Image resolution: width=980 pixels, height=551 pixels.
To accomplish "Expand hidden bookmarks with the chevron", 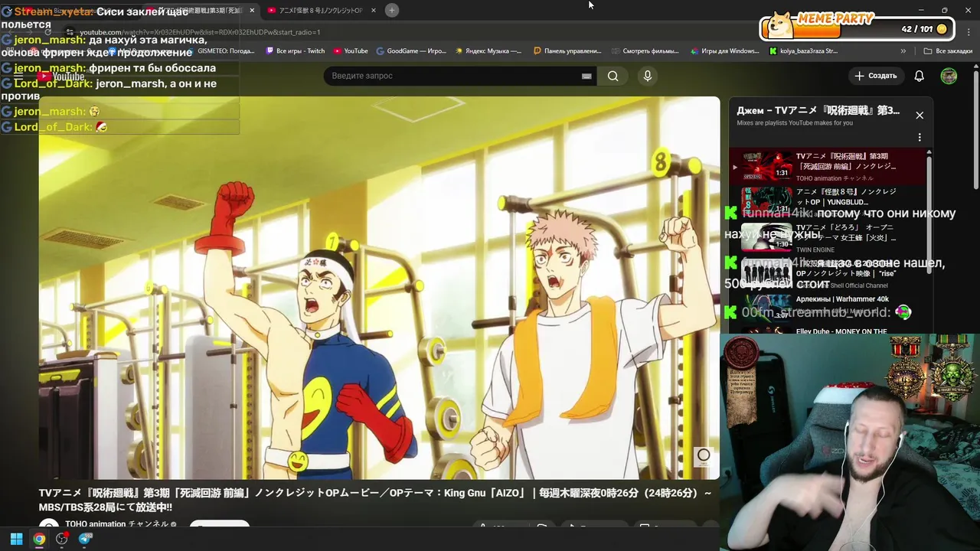I will coord(903,51).
